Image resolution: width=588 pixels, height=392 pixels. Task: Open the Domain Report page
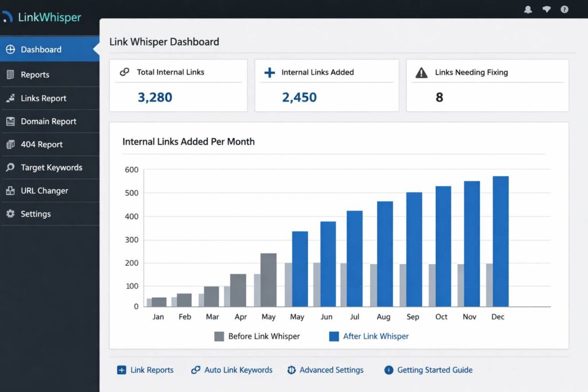click(48, 122)
